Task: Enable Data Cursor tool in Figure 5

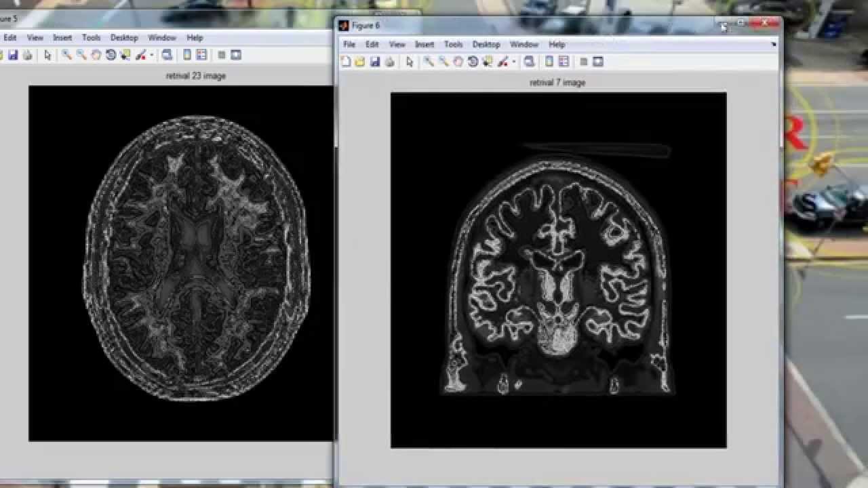Action: (x=125, y=55)
